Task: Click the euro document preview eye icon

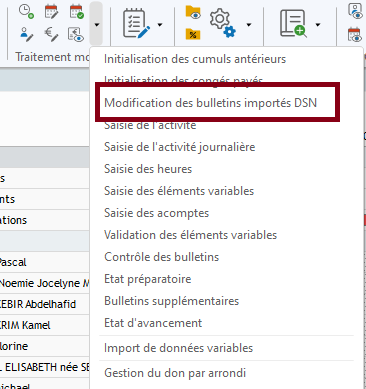Action: [x=76, y=34]
